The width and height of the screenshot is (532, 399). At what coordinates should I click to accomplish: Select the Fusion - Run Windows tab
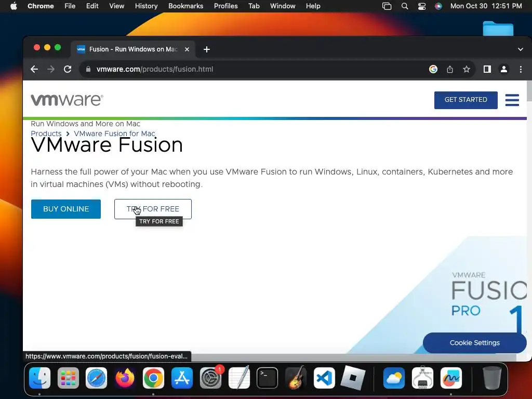(x=133, y=49)
